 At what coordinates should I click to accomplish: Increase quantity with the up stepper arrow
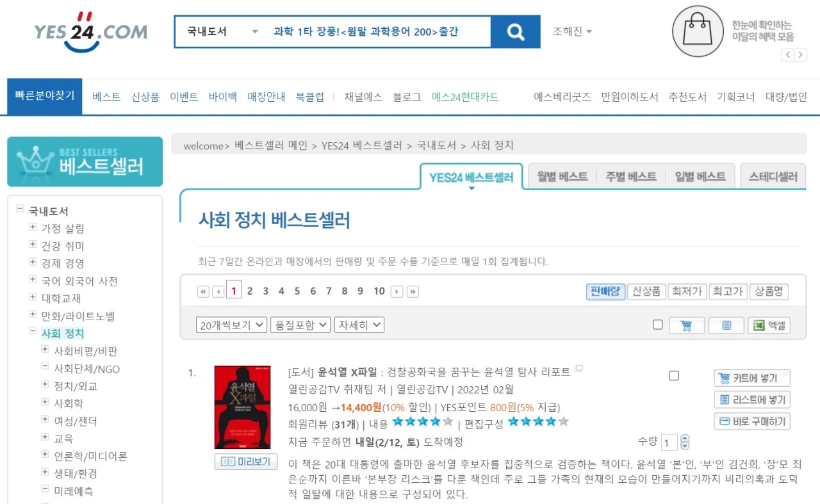click(x=685, y=439)
